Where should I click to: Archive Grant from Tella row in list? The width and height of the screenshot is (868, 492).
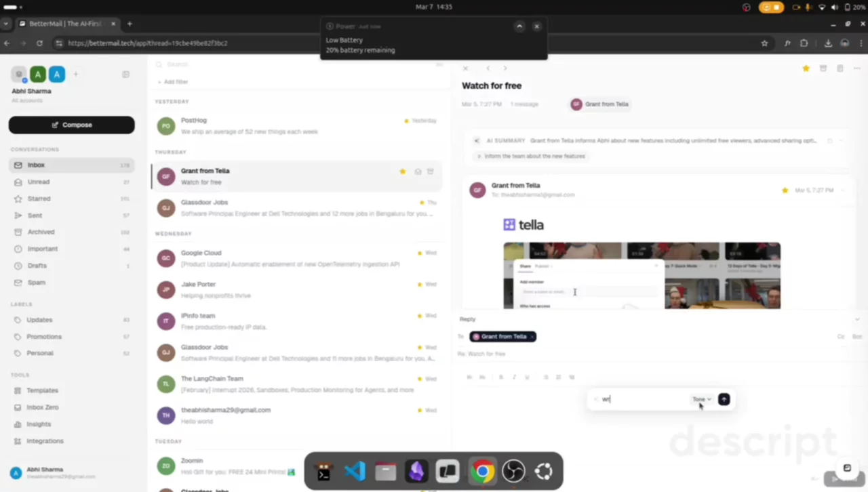(430, 172)
